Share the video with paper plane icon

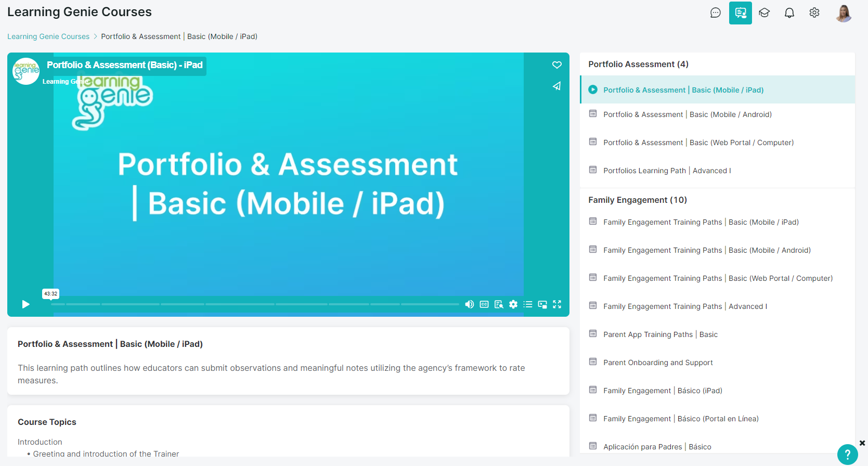[x=557, y=86]
